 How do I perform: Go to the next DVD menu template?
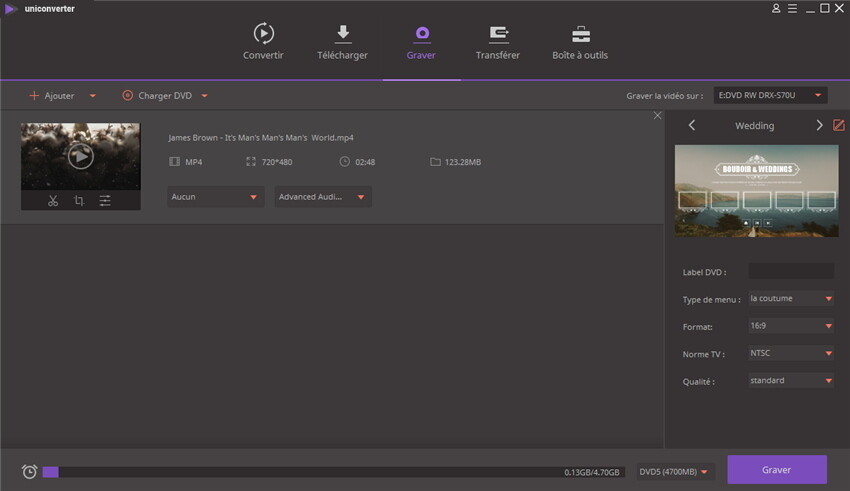[x=819, y=126]
